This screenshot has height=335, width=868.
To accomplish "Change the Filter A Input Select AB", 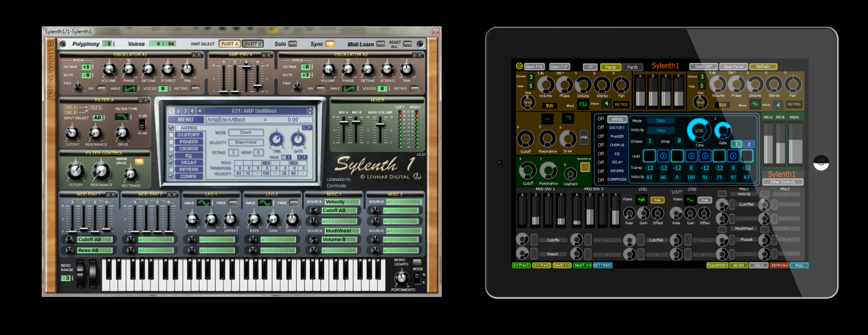I will 98,117.
